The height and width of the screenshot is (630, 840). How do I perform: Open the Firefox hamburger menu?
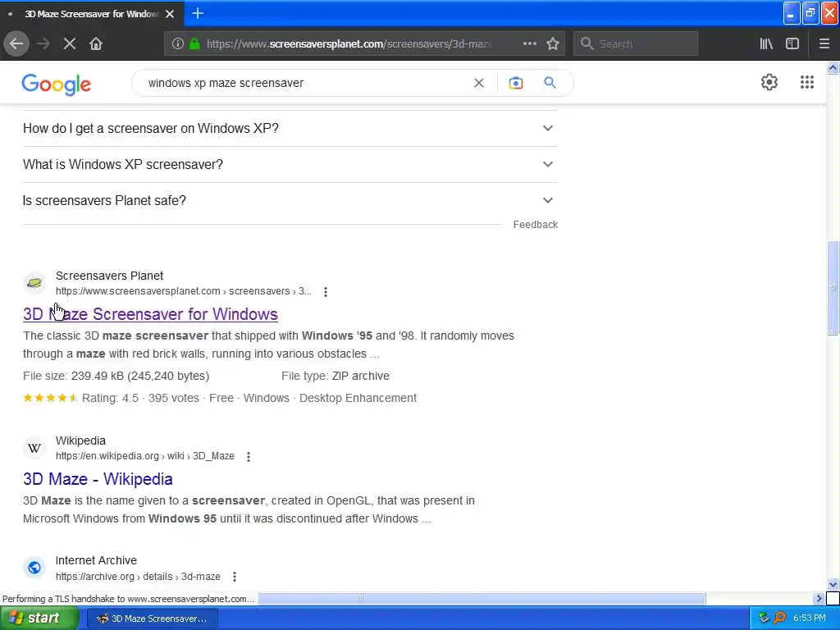pos(824,43)
